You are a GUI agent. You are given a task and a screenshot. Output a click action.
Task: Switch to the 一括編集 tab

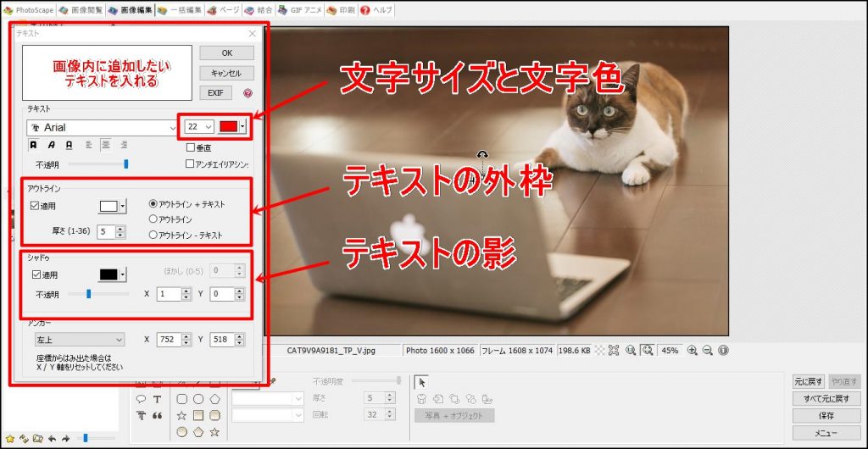(181, 10)
